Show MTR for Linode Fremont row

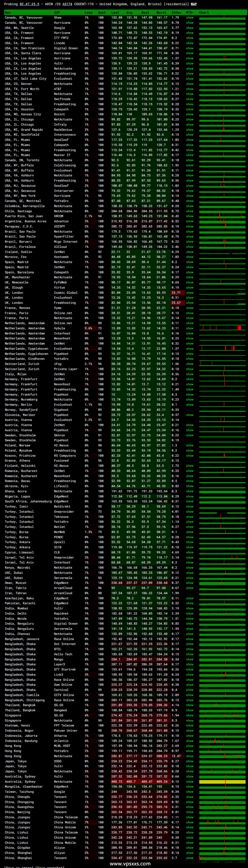coord(190,43)
